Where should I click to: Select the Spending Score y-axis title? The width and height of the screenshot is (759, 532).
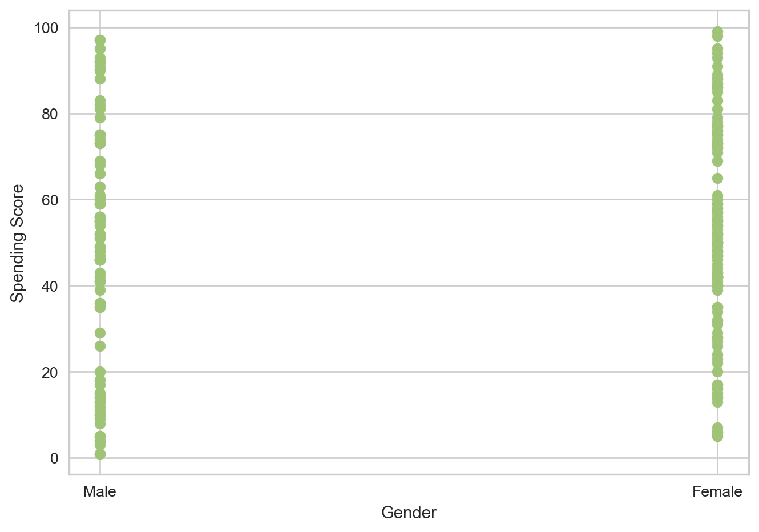(x=18, y=243)
